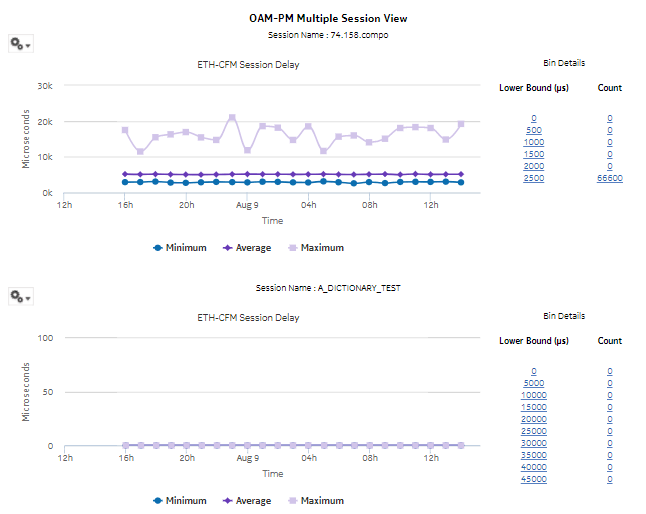Click the 30k y-axis label
Image resolution: width=646 pixels, height=514 pixels.
[45, 86]
